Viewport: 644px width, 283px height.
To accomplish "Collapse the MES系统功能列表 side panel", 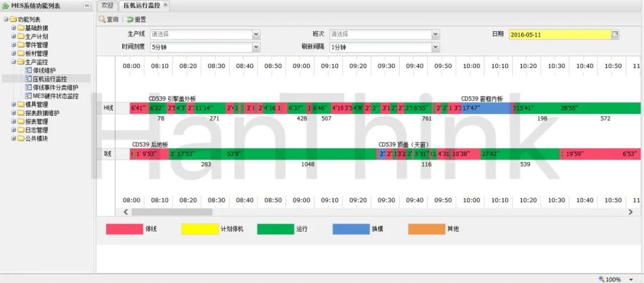I will tap(87, 5).
